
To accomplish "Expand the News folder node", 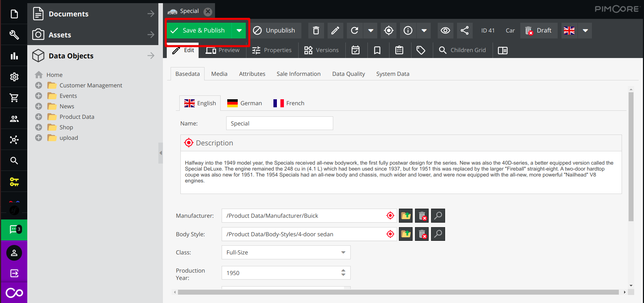I will pyautogui.click(x=39, y=106).
